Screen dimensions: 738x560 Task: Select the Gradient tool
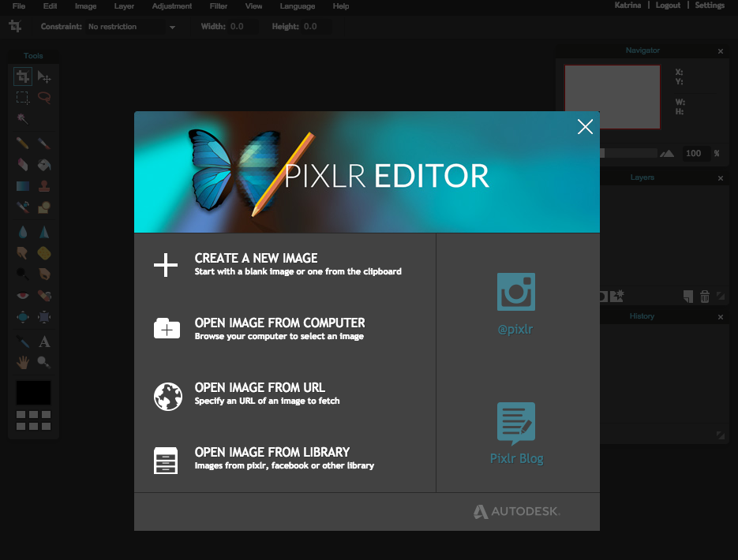23,185
